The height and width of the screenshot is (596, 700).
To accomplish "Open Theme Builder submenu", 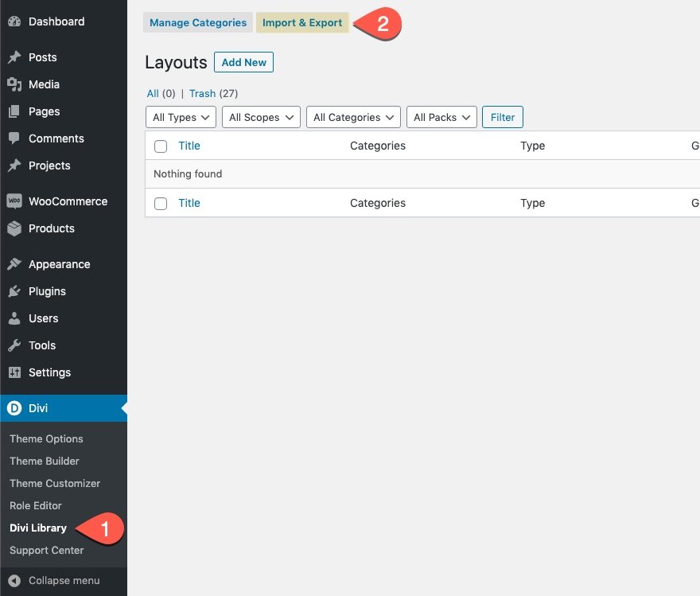I will (x=45, y=462).
